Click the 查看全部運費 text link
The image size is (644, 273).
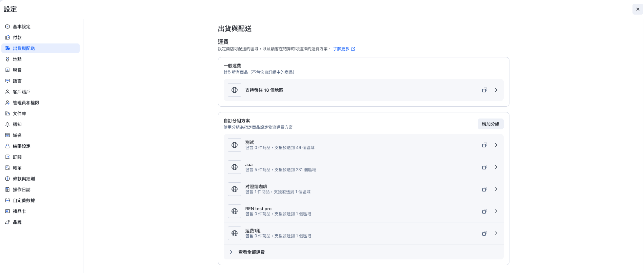point(251,252)
